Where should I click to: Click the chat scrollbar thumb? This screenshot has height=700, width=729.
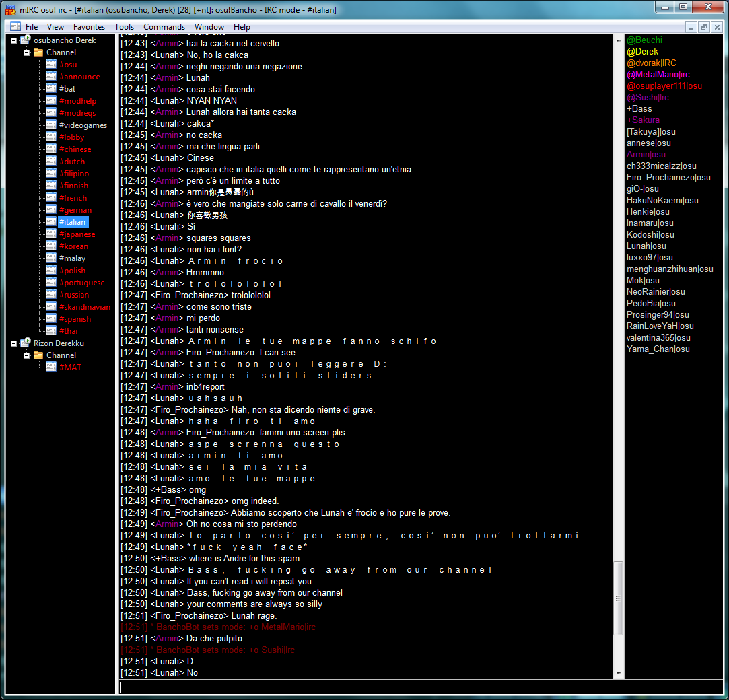coord(618,598)
